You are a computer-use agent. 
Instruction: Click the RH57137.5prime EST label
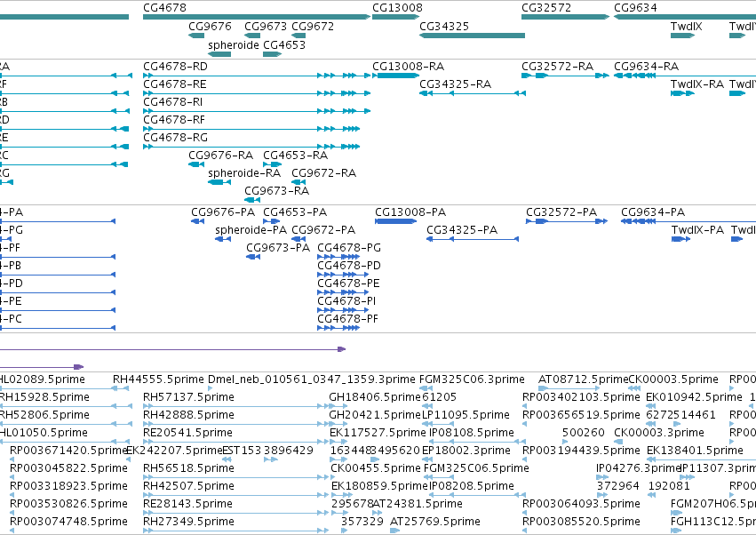point(188,397)
